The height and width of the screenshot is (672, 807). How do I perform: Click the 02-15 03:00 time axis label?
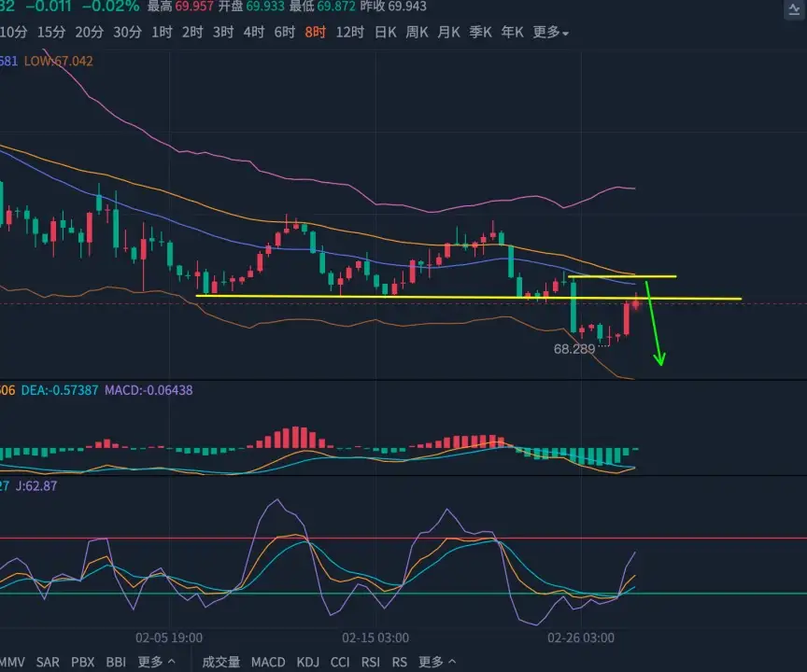click(x=375, y=638)
